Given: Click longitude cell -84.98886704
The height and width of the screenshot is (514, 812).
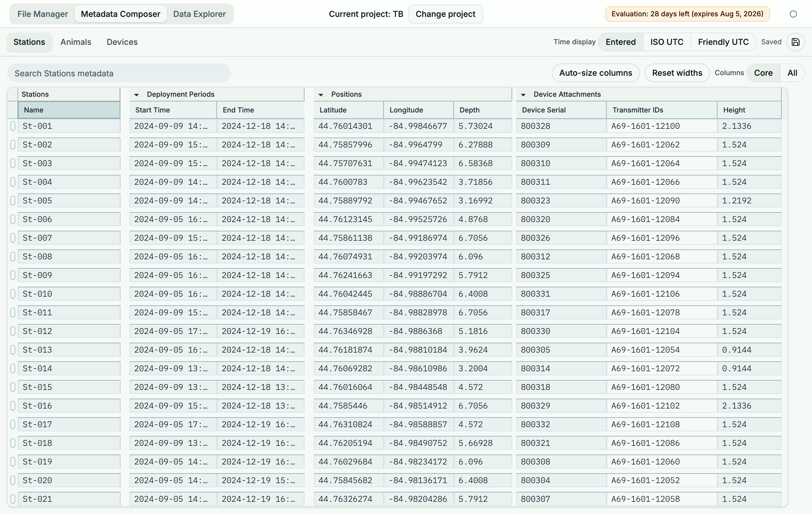Looking at the screenshot, I should click(419, 294).
